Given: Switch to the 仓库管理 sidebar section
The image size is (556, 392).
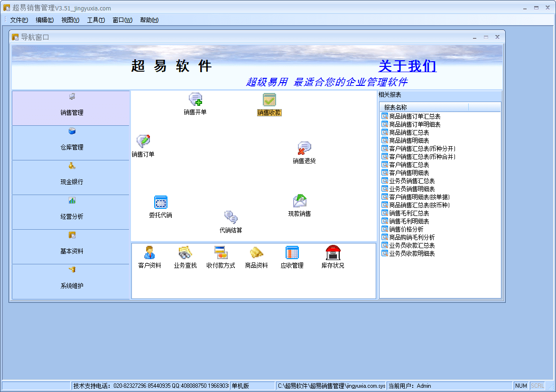Looking at the screenshot, I should coord(71,142).
